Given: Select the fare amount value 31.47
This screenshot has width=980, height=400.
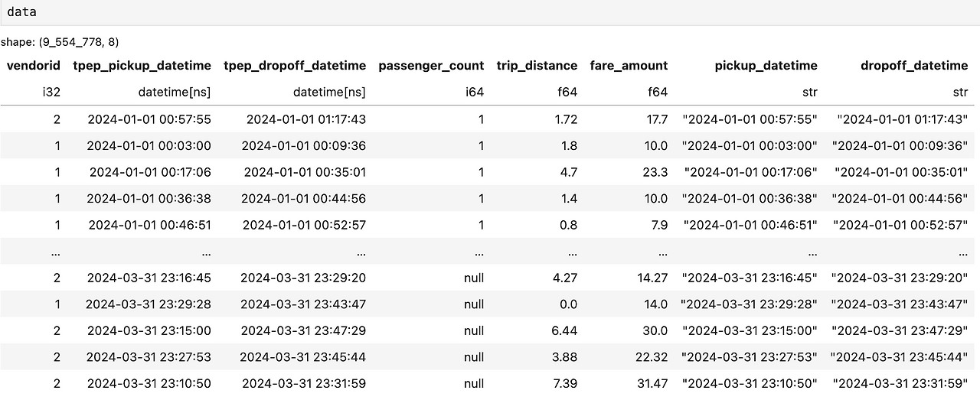Looking at the screenshot, I should [x=651, y=383].
